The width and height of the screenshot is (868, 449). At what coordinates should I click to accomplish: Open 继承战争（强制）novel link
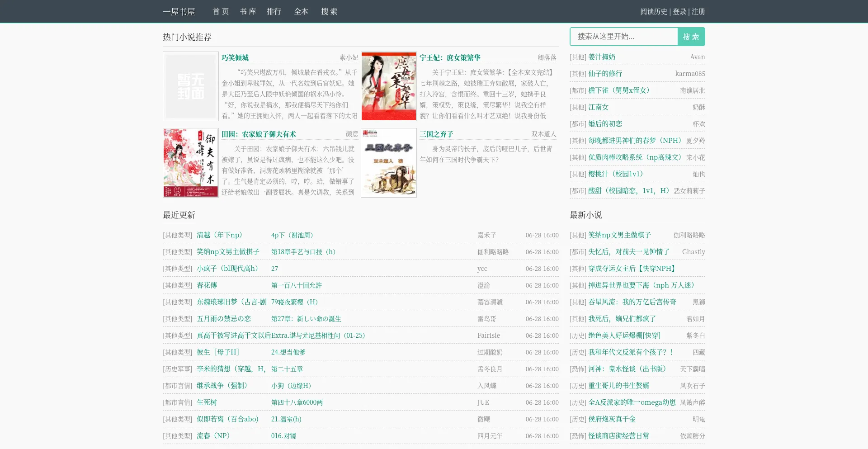(222, 386)
